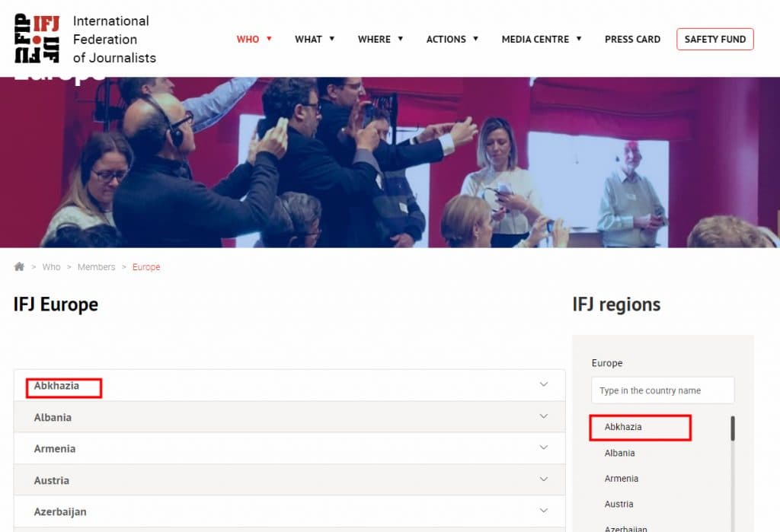Expand the Albania row chevron

tap(543, 416)
